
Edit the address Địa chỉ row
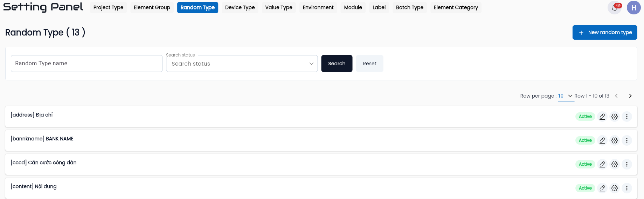[x=602, y=117]
